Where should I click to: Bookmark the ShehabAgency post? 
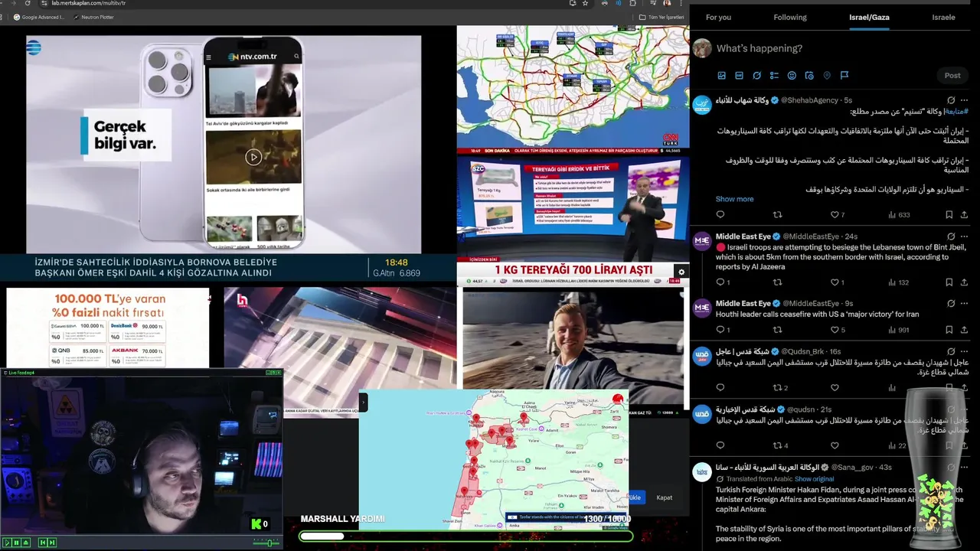[949, 215]
